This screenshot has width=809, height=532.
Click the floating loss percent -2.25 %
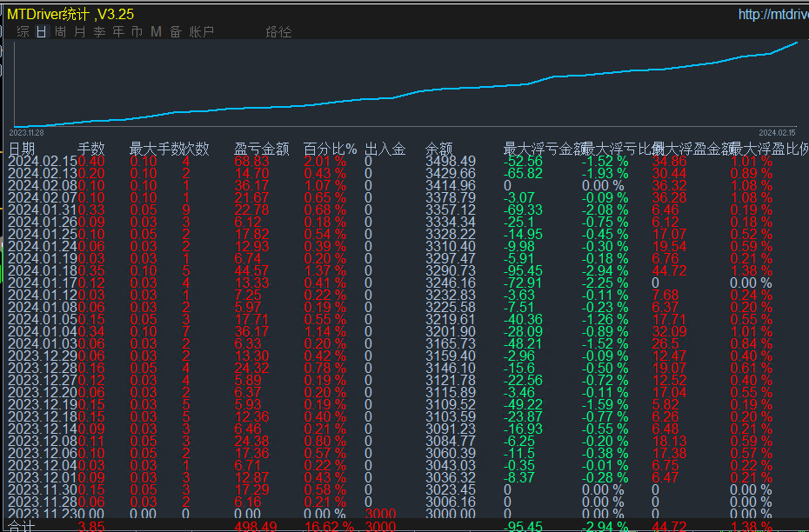605,283
